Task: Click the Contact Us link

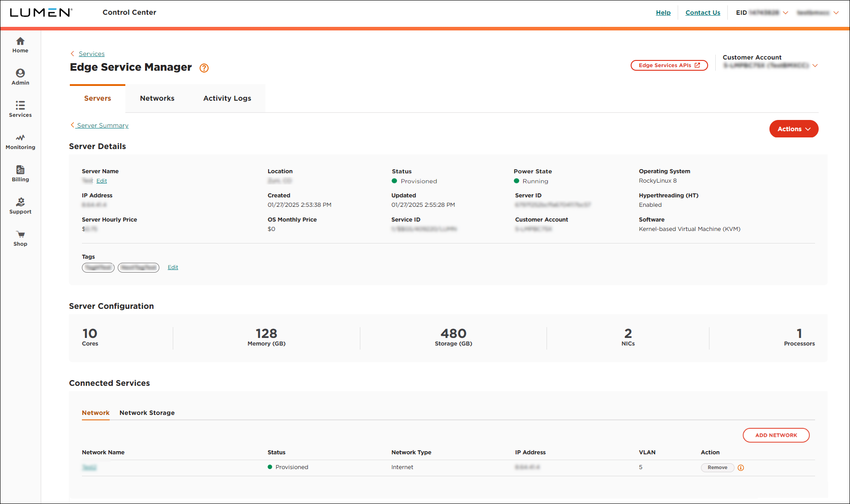Action: pos(703,13)
